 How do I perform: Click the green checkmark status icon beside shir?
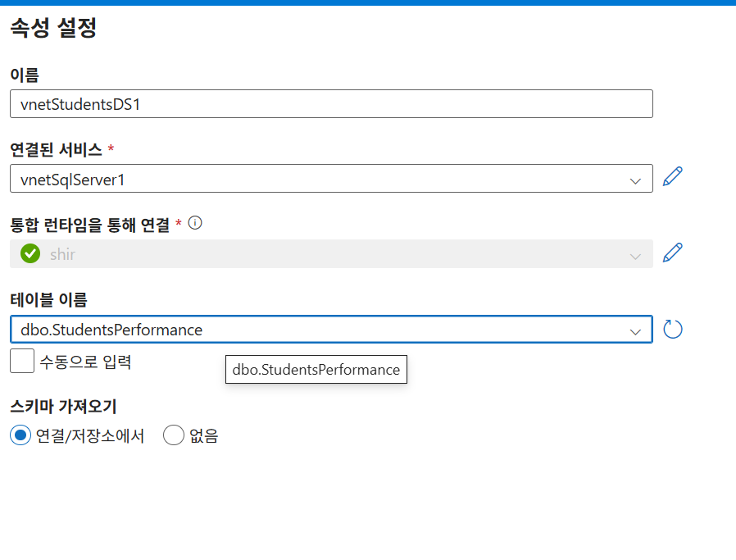point(30,253)
